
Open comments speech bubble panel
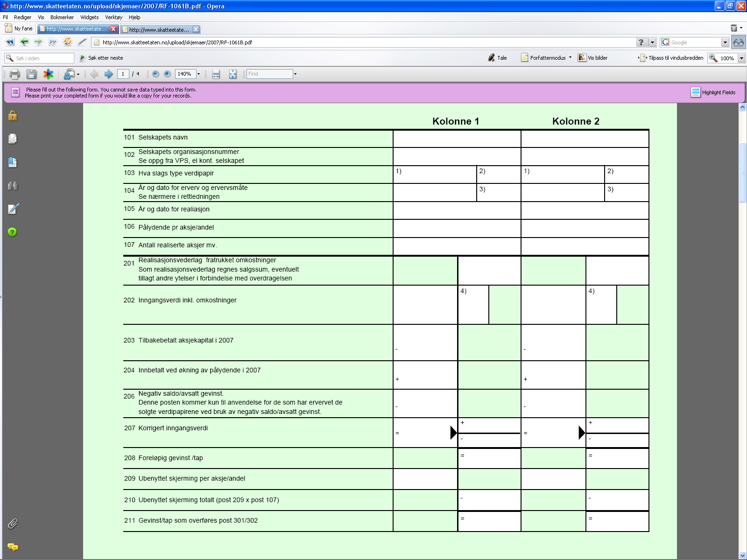(13, 547)
